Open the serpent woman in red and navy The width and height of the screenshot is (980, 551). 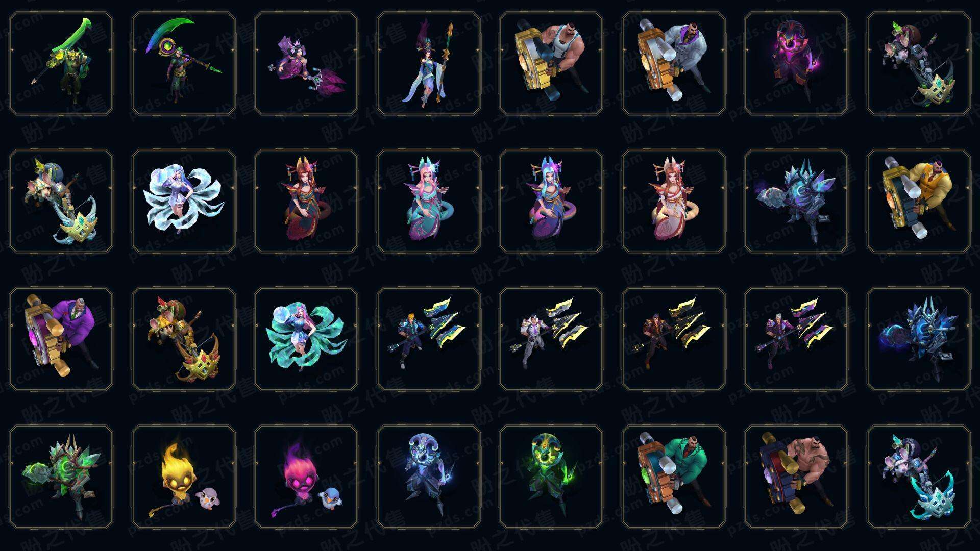click(306, 201)
